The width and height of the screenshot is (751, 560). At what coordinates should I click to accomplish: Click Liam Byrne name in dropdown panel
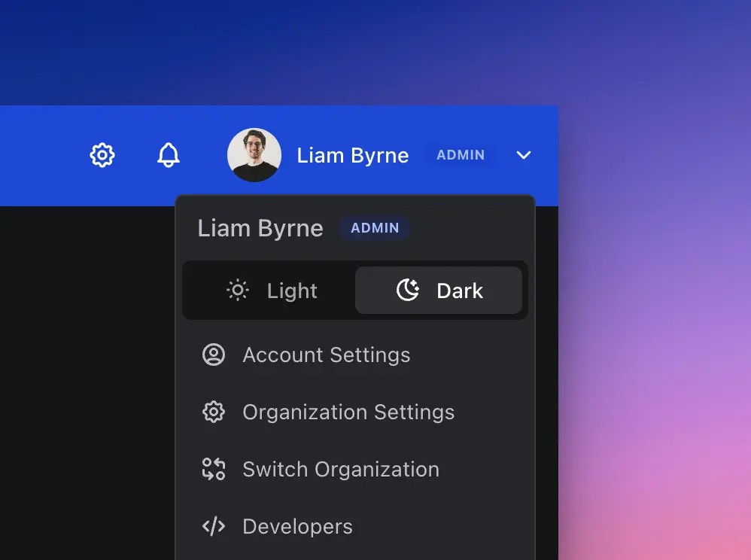click(260, 228)
